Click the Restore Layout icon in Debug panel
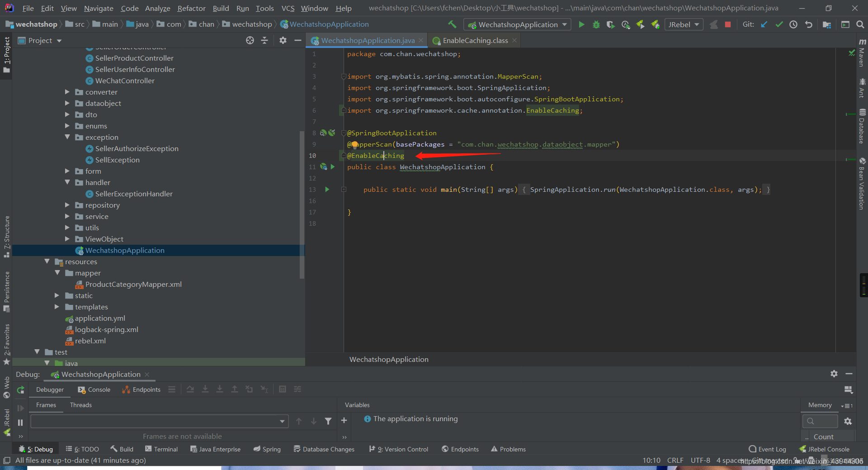Viewport: 868px width, 470px height. [849, 389]
